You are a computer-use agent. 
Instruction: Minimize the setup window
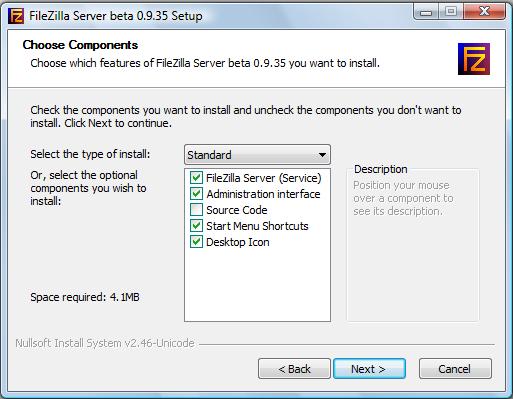click(x=426, y=12)
